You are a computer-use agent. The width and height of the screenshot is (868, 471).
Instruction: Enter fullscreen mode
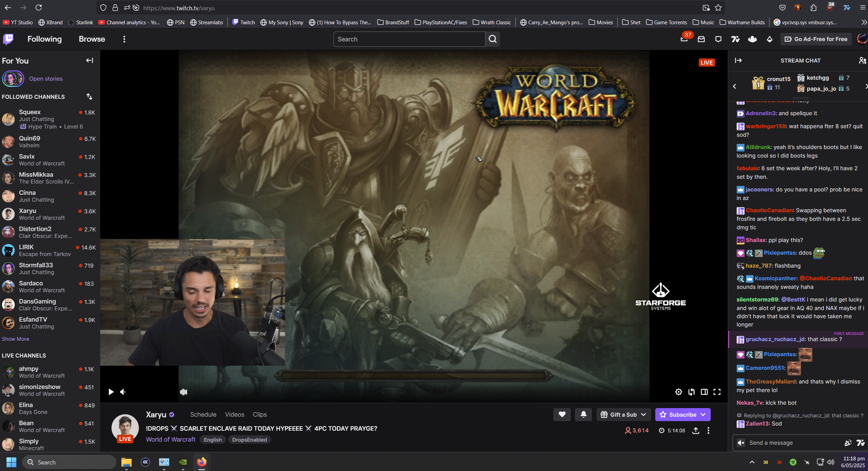coord(717,392)
